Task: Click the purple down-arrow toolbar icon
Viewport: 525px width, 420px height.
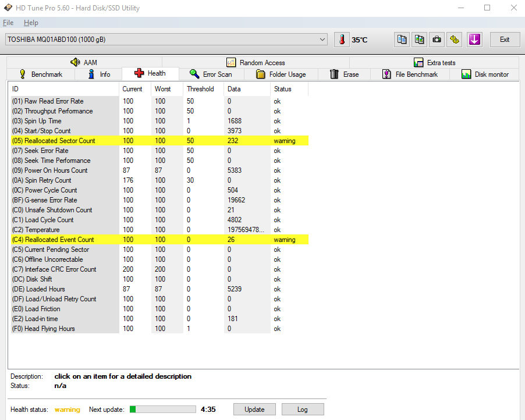Action: (474, 40)
